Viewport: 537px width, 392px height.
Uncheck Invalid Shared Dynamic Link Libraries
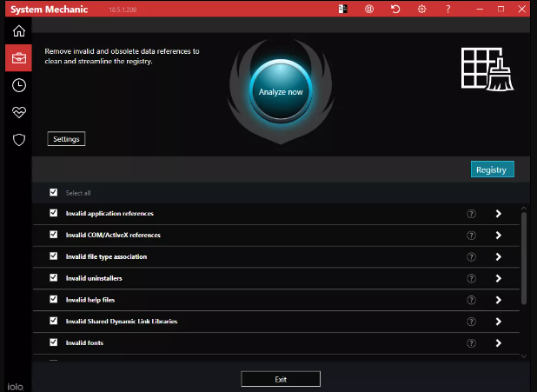53,321
